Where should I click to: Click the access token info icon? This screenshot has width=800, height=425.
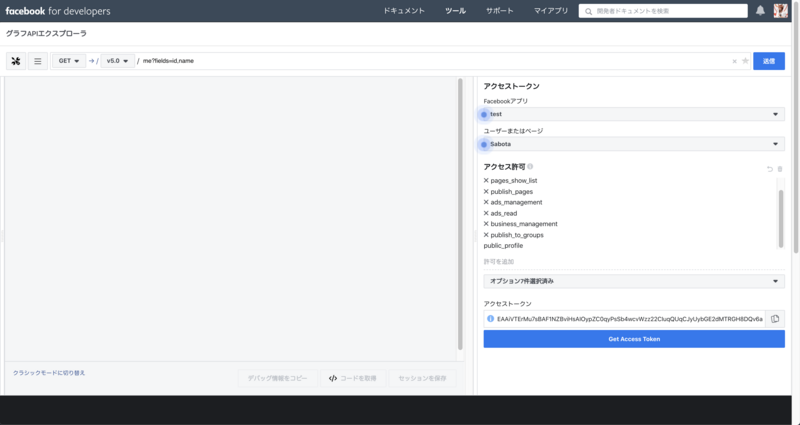[490, 319]
